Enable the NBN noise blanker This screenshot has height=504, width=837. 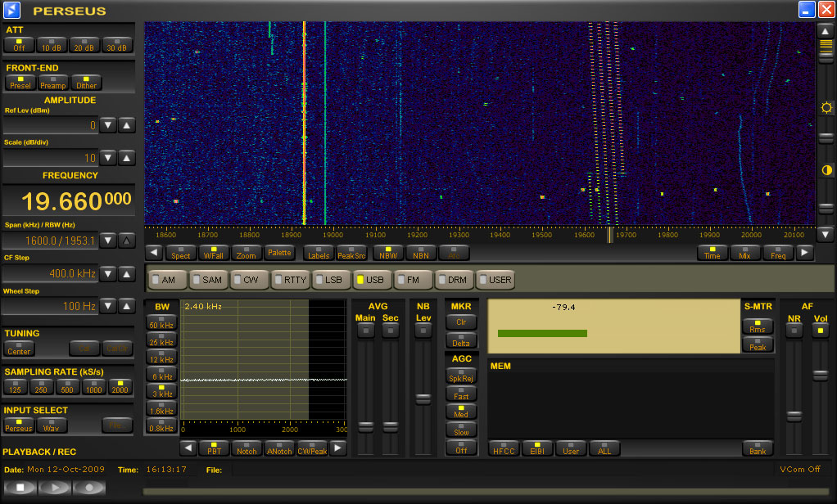click(x=421, y=252)
